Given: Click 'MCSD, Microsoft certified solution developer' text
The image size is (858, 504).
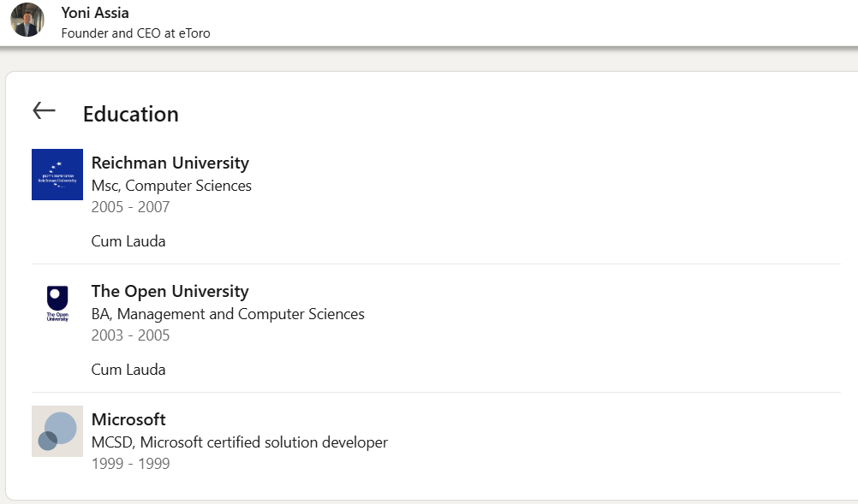Looking at the screenshot, I should coord(240,442).
